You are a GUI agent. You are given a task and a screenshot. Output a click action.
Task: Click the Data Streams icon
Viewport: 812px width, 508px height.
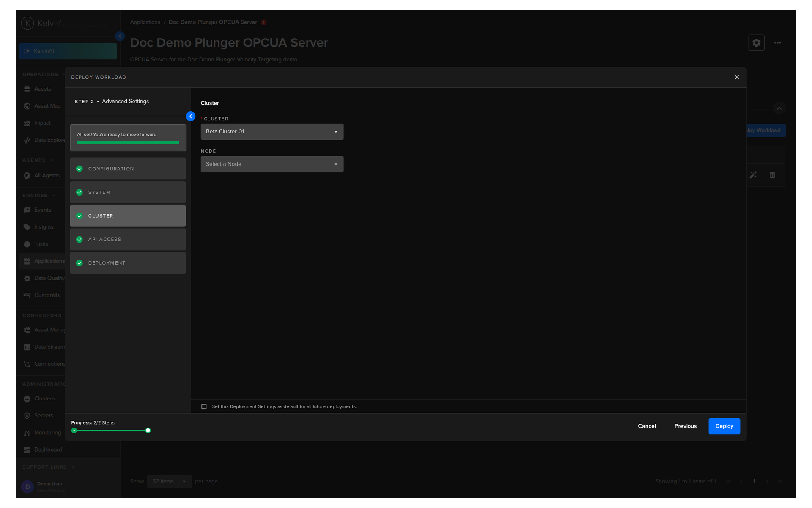coord(27,347)
